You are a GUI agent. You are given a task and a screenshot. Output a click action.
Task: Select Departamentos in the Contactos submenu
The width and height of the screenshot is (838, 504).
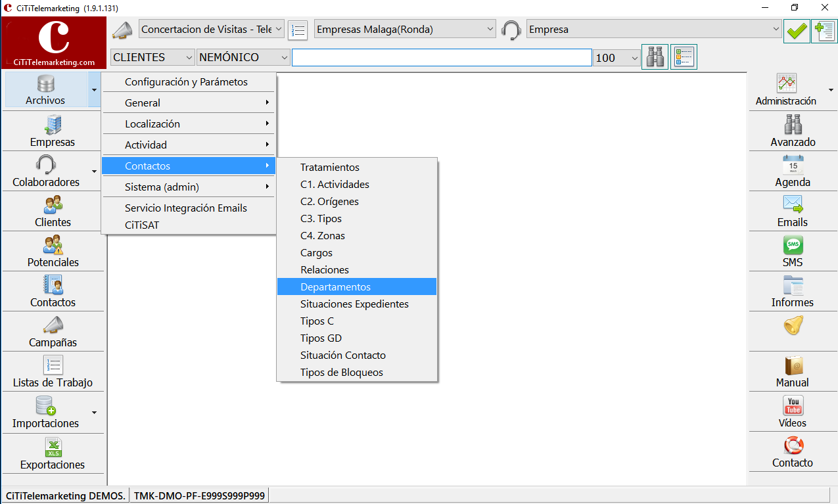357,286
